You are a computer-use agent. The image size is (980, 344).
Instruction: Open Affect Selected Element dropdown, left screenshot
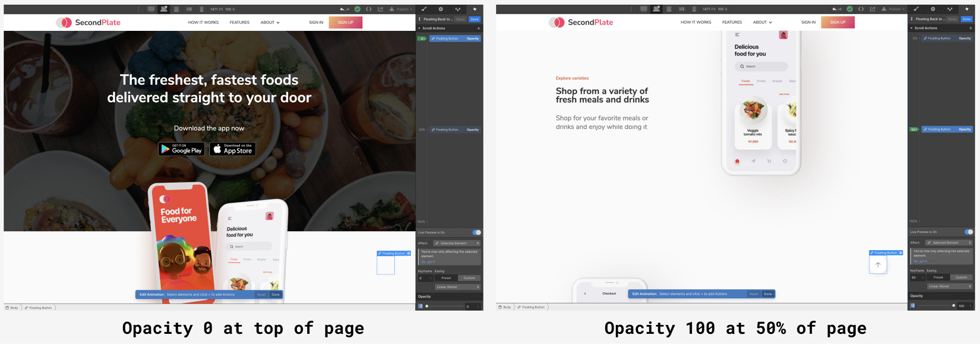coord(457,243)
